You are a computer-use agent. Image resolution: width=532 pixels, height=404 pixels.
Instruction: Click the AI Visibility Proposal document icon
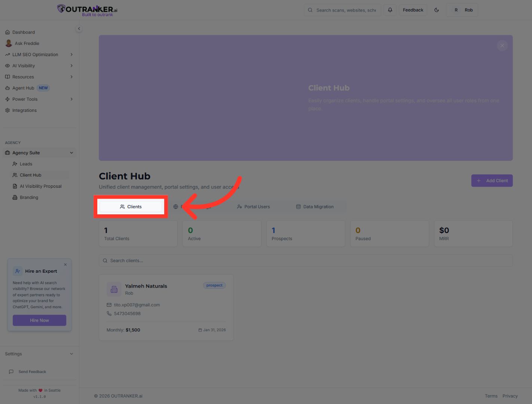tap(15, 186)
